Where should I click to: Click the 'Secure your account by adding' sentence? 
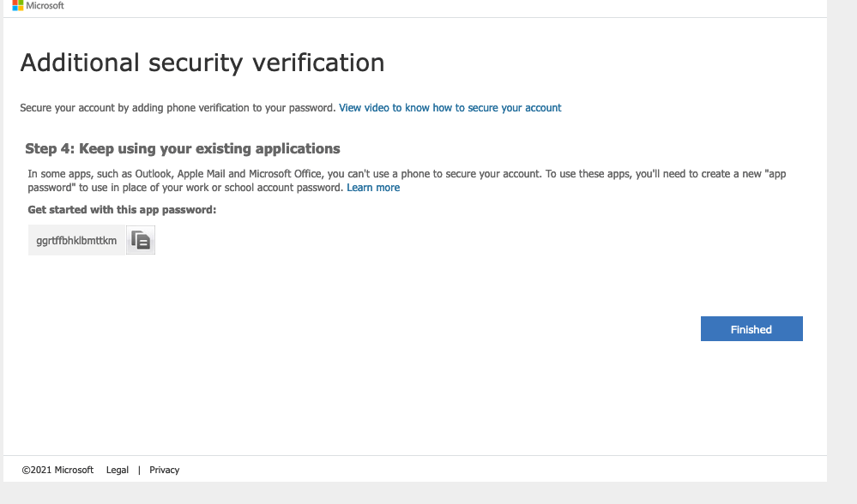pyautogui.click(x=178, y=107)
